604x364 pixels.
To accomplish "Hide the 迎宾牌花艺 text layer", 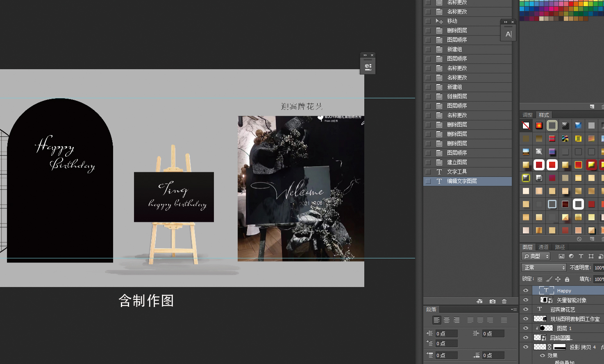I will (526, 309).
